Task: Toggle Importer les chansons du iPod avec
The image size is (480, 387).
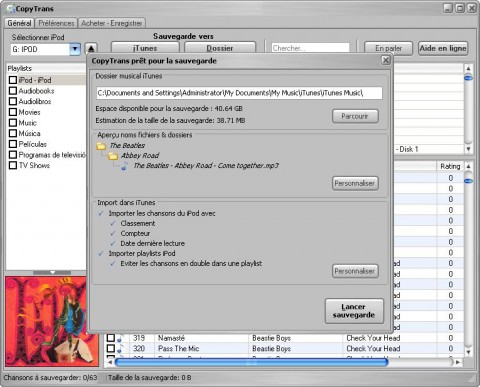Action: click(x=101, y=213)
